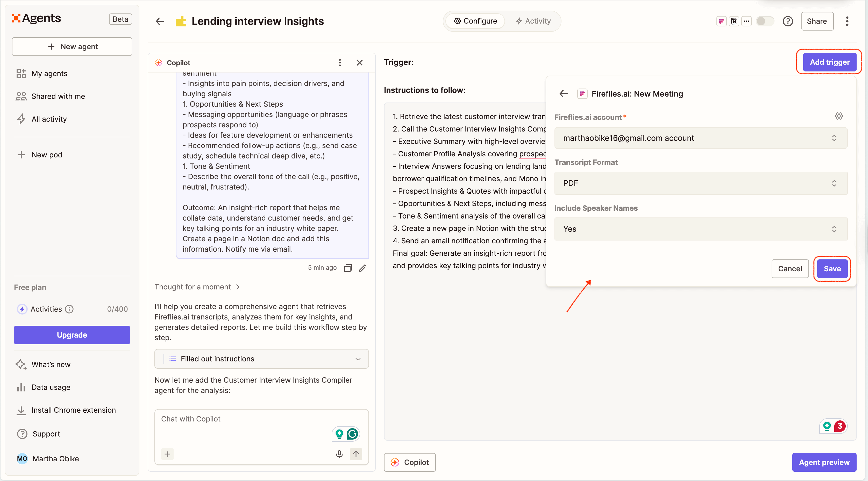The width and height of the screenshot is (868, 481).
Task: Click the Fireflies.ai app icon in header
Action: (x=721, y=21)
